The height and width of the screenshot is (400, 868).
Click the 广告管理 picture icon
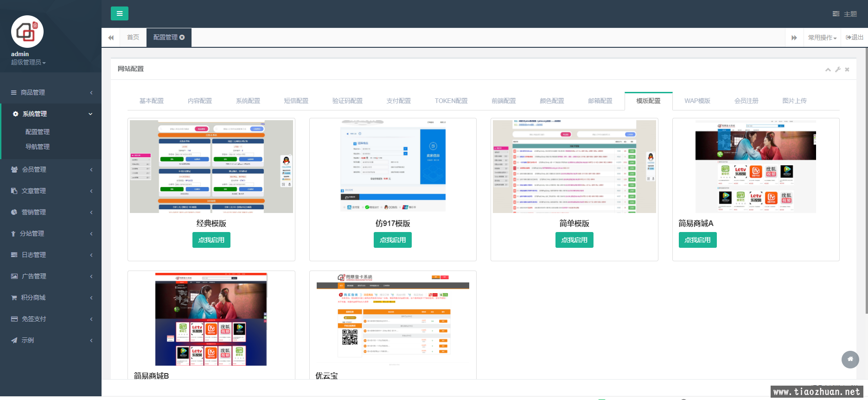coord(14,276)
